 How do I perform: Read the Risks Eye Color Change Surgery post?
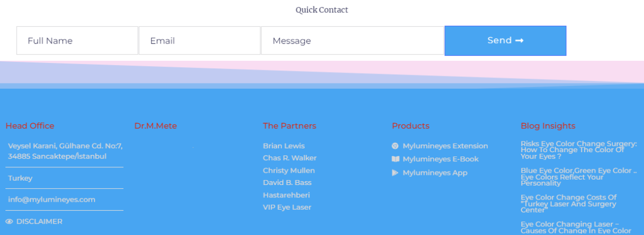tap(579, 150)
